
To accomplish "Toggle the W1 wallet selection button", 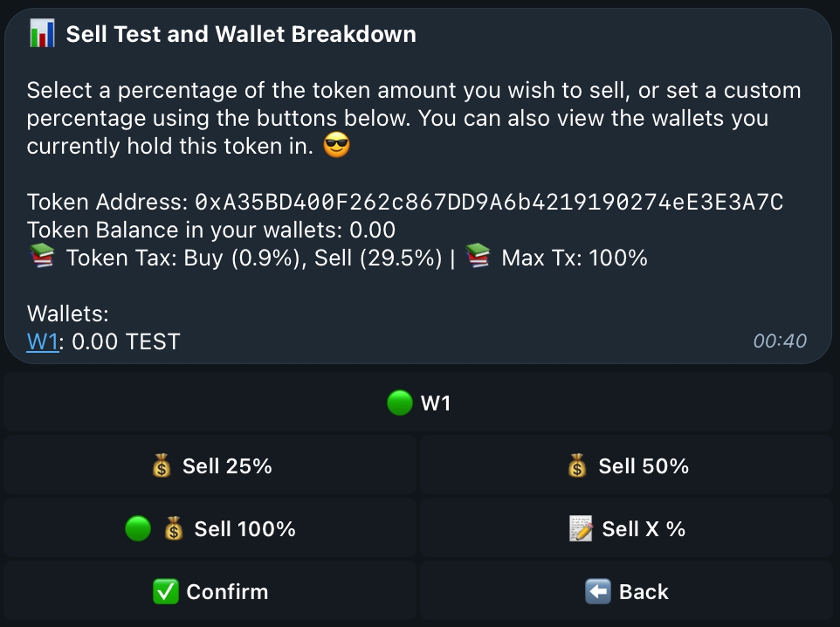I will (418, 403).
